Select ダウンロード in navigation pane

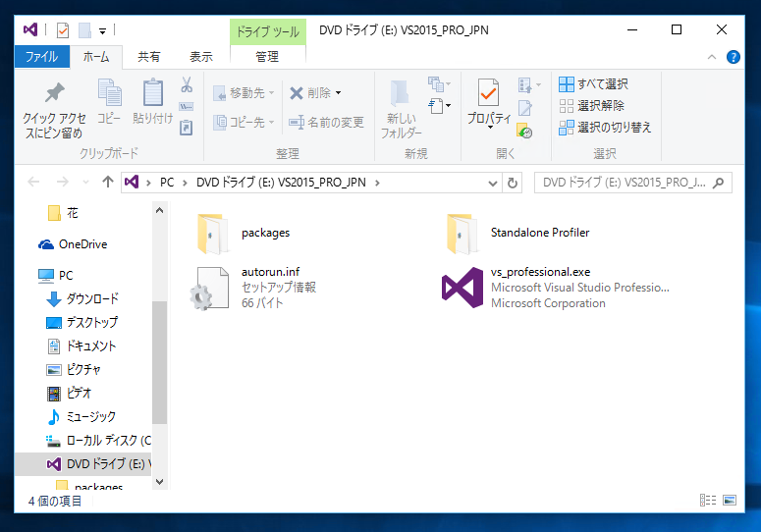click(x=82, y=298)
